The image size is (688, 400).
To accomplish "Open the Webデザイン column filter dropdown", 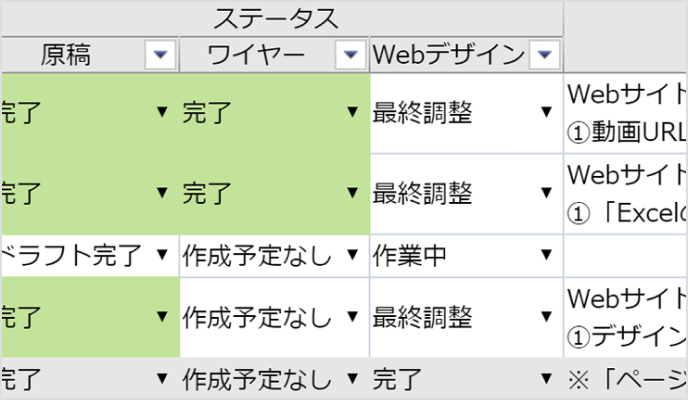I will coord(543,56).
